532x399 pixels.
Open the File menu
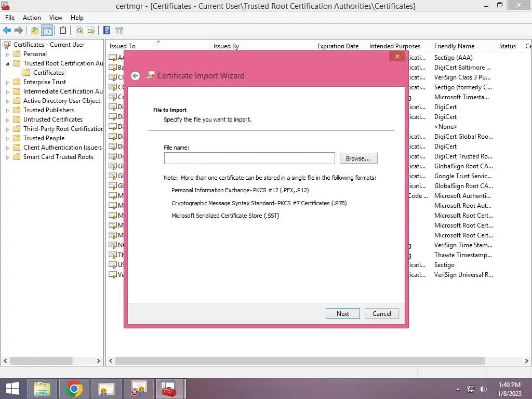tap(10, 18)
